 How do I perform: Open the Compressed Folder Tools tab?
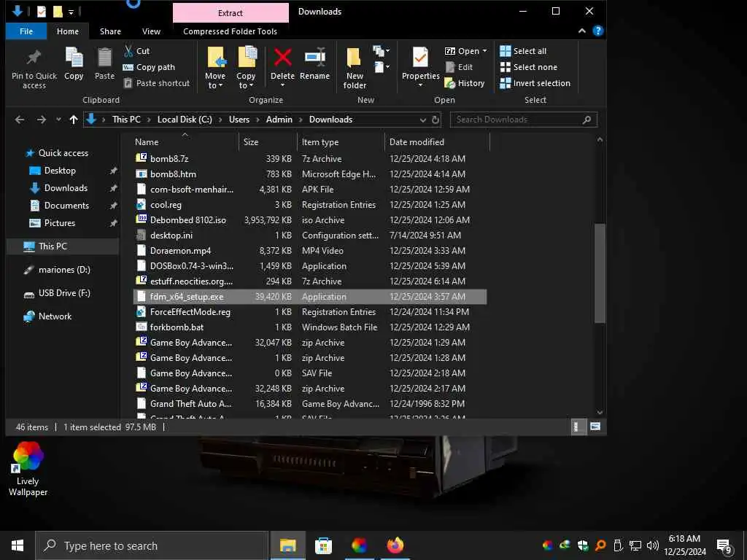(x=230, y=31)
